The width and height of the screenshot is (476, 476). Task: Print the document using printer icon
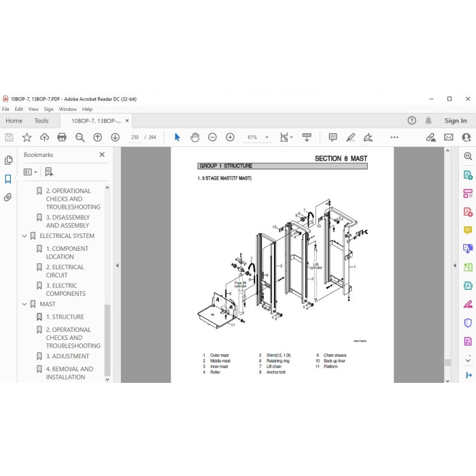[x=62, y=137]
